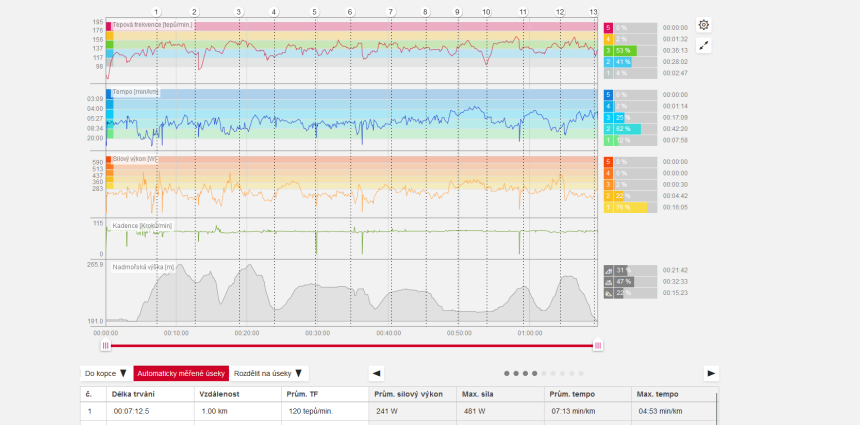Image resolution: width=860 pixels, height=425 pixels.
Task: Click lap marker 5 above the chart
Action: 314,12
